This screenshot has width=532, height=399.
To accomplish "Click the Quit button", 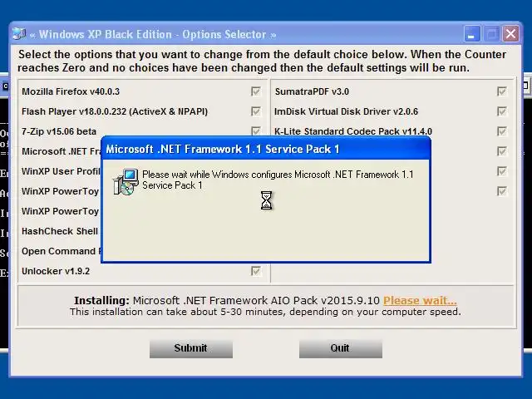I will point(341,348).
